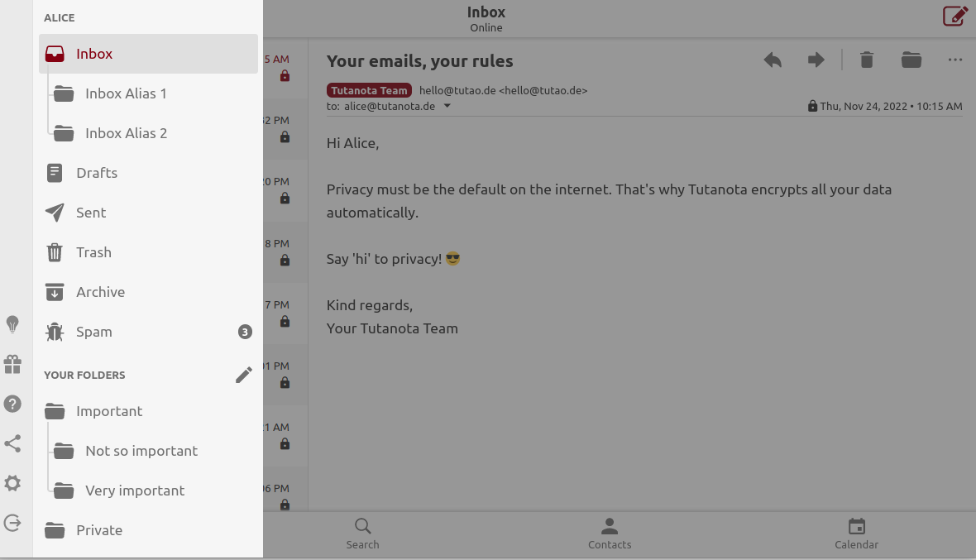Open the Drafts folder

pyautogui.click(x=148, y=173)
